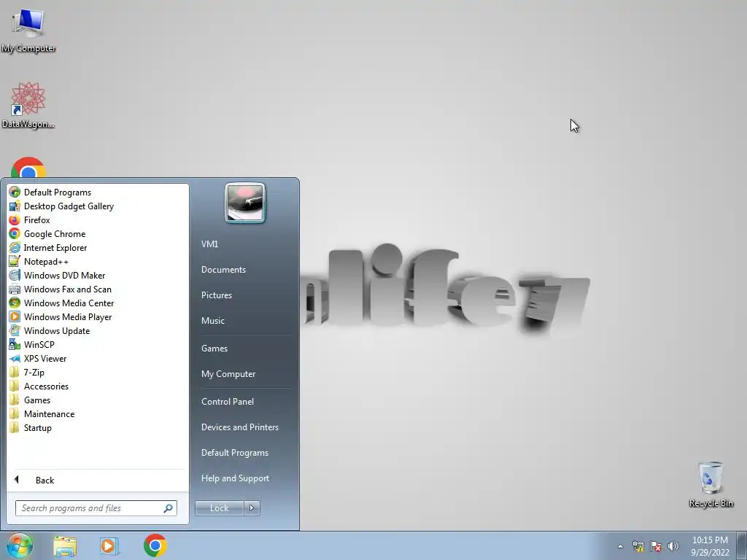747x560 pixels.
Task: Open XPS Viewer
Action: (x=38, y=359)
